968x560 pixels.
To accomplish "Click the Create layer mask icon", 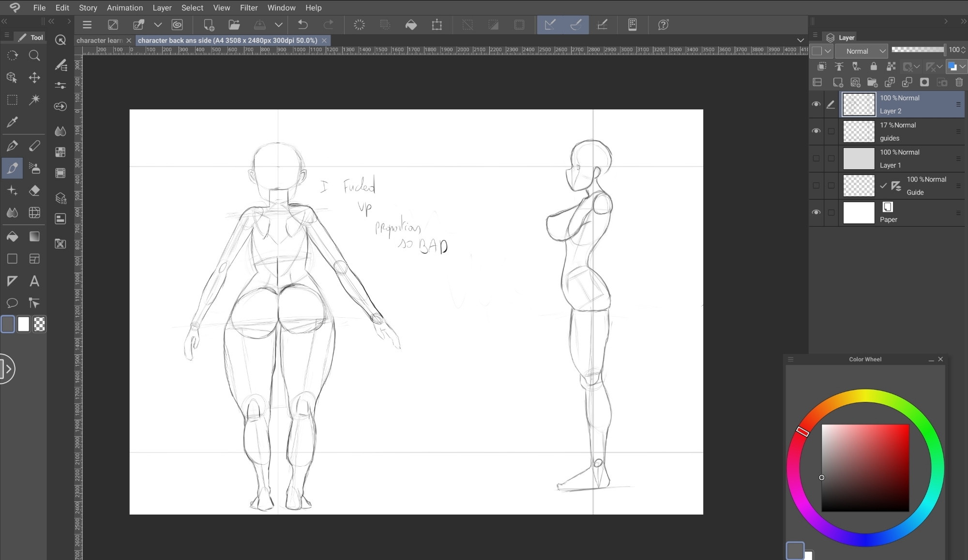I will tap(924, 82).
